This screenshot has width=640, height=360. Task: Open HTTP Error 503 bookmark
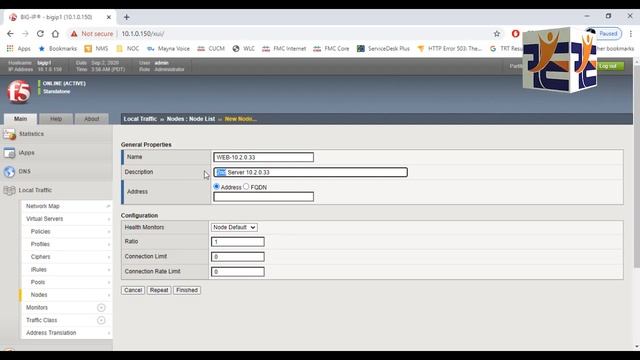click(x=449, y=49)
